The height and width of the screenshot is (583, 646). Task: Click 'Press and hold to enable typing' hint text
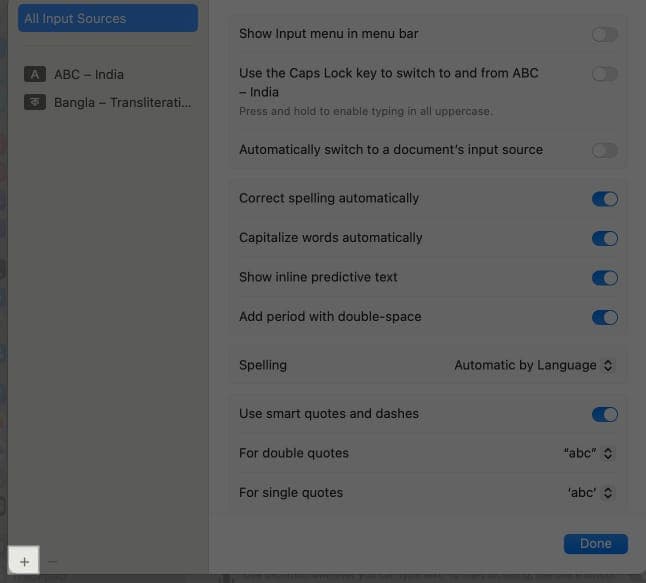365,111
